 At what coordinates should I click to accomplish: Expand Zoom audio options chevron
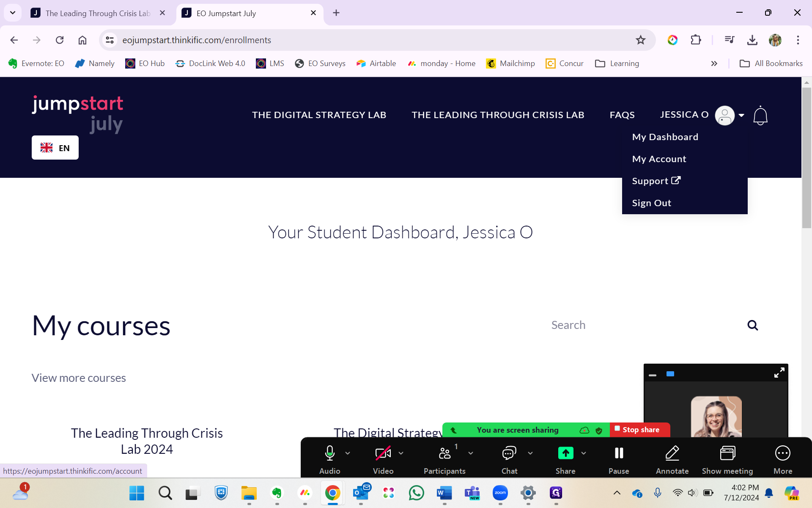pos(348,453)
